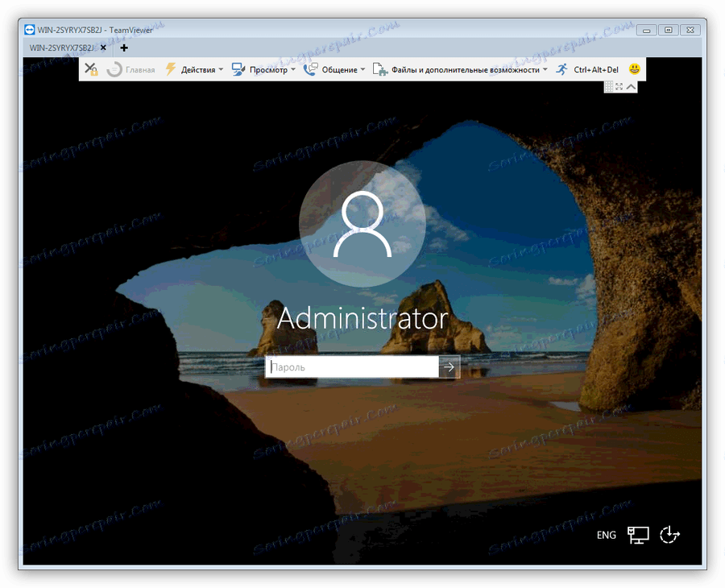
Task: Click the close session X icon in toolbar
Action: [x=90, y=69]
